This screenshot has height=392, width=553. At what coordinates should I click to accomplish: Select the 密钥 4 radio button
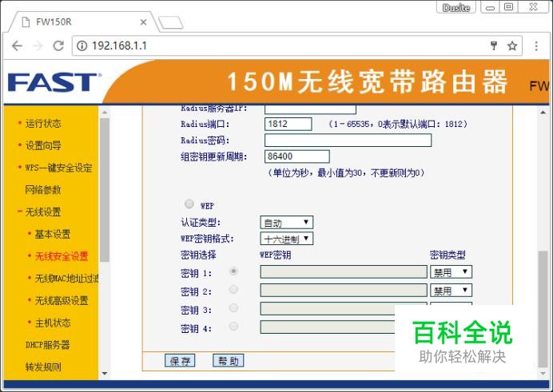click(x=233, y=327)
